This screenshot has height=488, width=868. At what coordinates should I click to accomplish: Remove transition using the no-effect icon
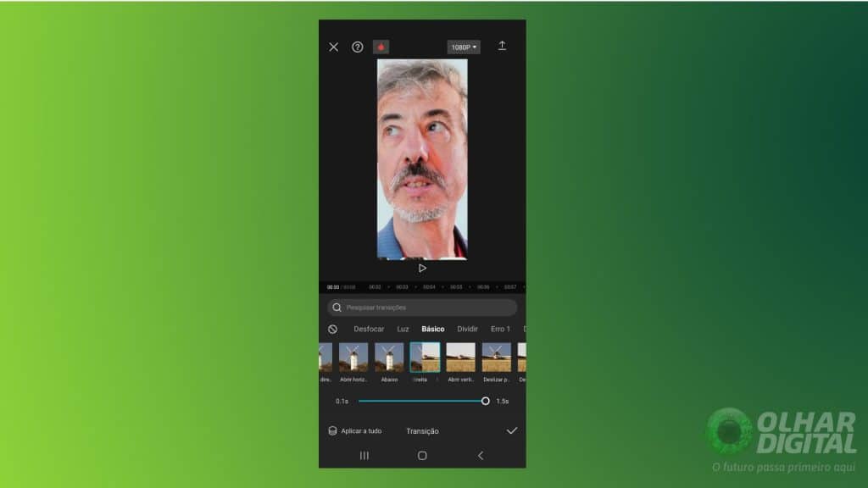click(x=333, y=329)
